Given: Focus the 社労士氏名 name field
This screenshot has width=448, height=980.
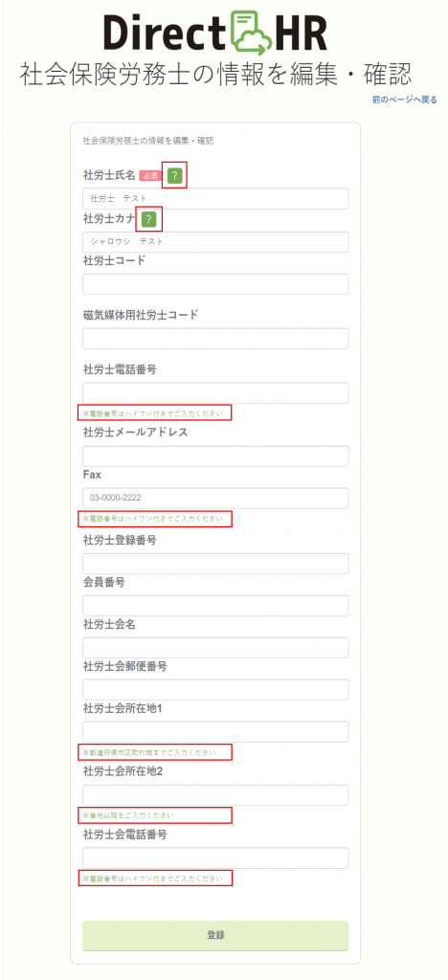Looking at the screenshot, I should (x=215, y=199).
